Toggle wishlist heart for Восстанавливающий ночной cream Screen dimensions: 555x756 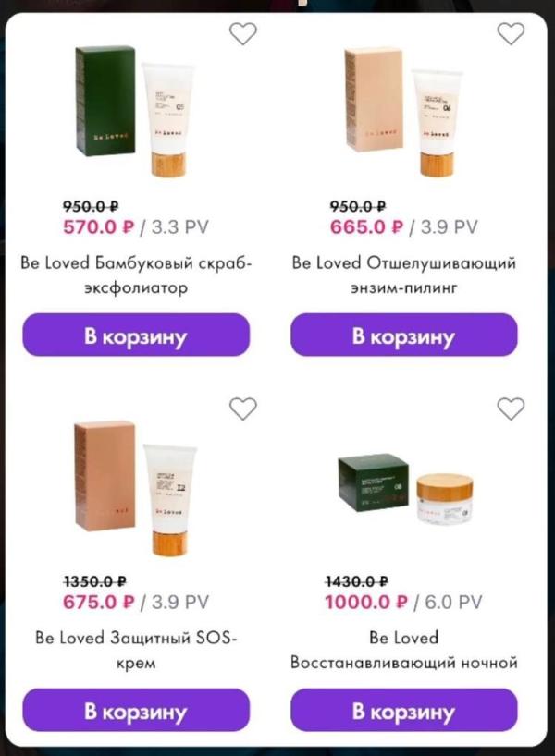click(x=511, y=408)
